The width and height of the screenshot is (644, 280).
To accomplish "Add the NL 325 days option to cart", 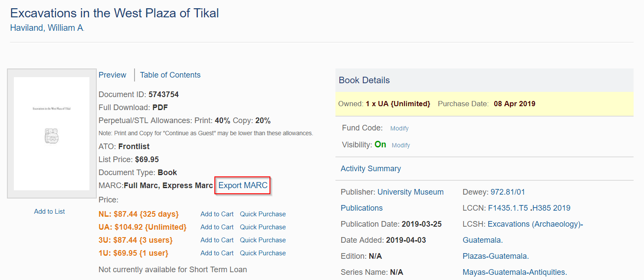I will click(217, 214).
